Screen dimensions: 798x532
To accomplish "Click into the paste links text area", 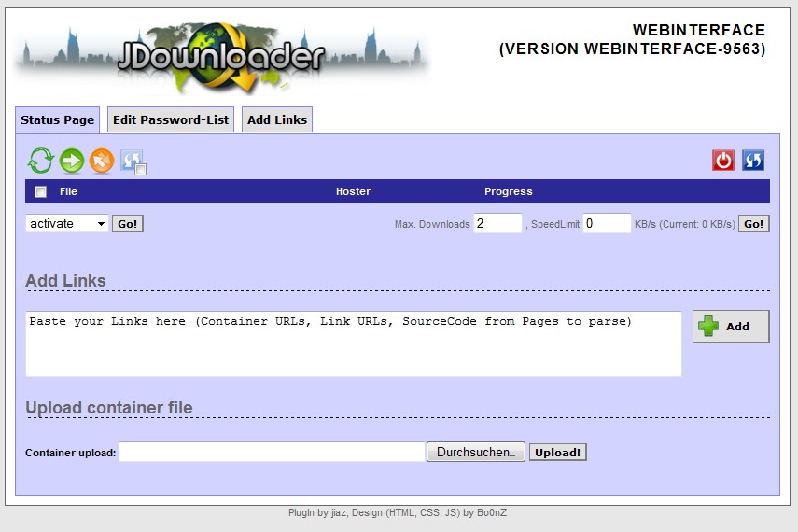I will tap(353, 344).
